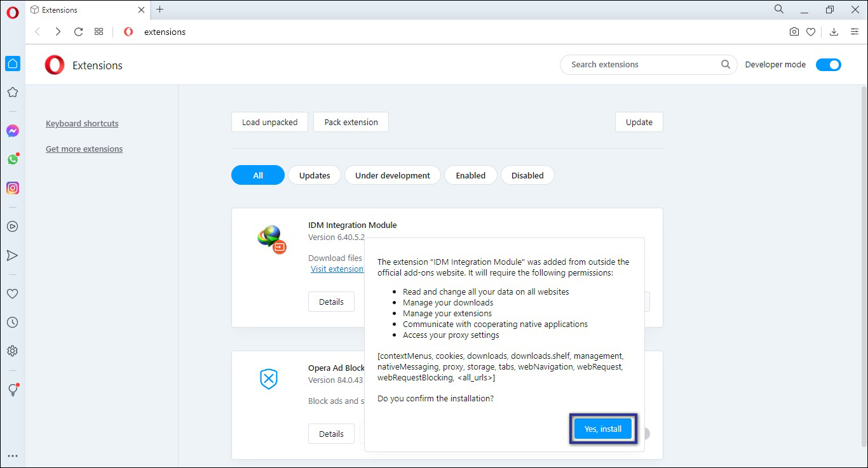868x468 pixels.
Task: Open the tab tiles view icon
Action: 98,31
